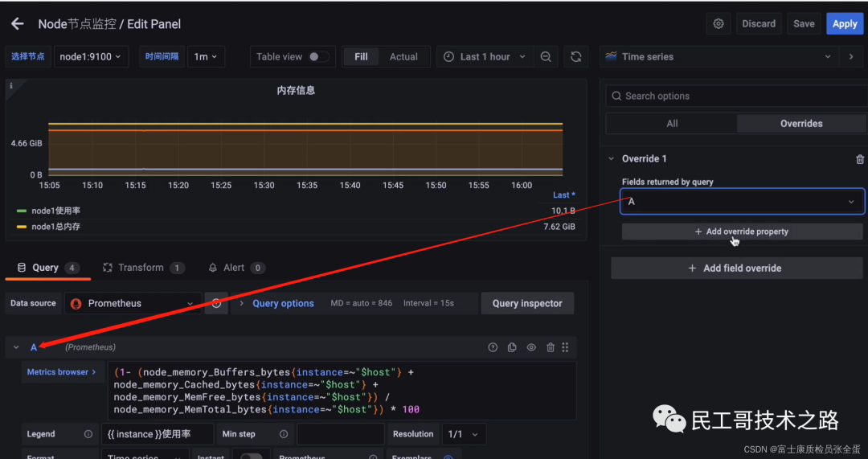Open dashboard settings gear icon
The image size is (868, 459).
pyautogui.click(x=719, y=24)
